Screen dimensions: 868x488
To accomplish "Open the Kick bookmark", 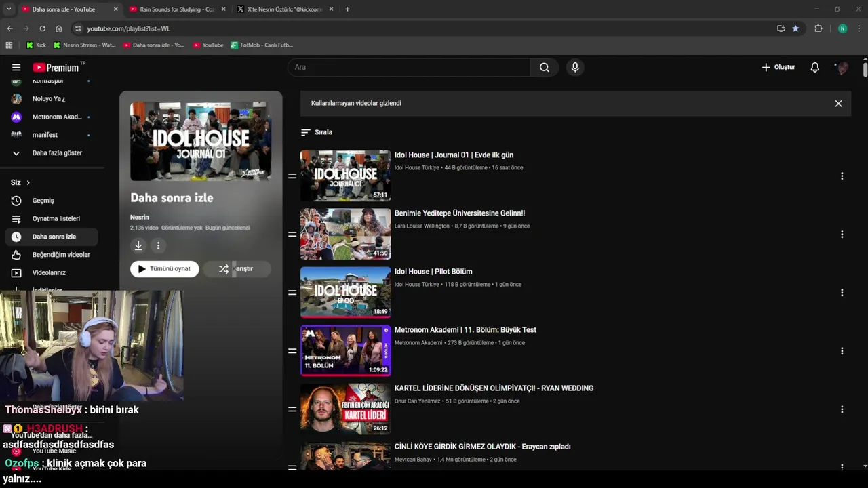I will [36, 45].
